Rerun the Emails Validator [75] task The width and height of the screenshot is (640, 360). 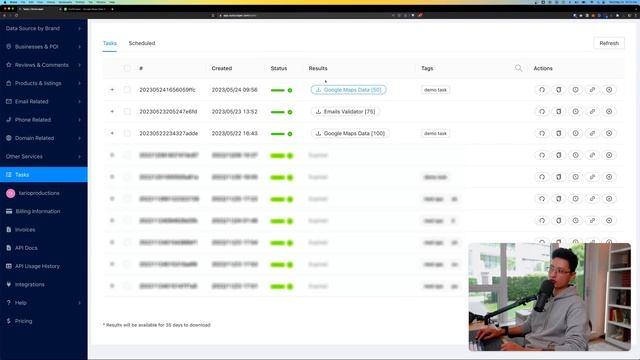pyautogui.click(x=542, y=111)
